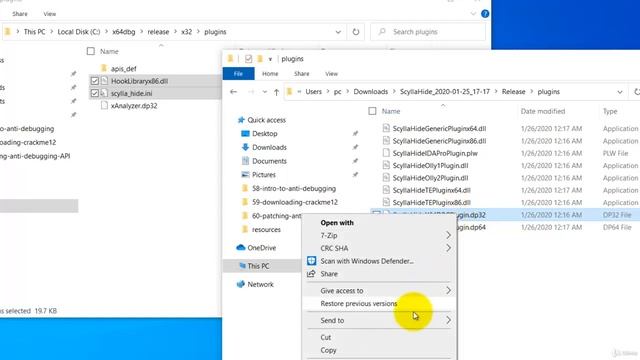Open the File tab in front window
Viewport: 640px width, 360px height.
pos(238,74)
